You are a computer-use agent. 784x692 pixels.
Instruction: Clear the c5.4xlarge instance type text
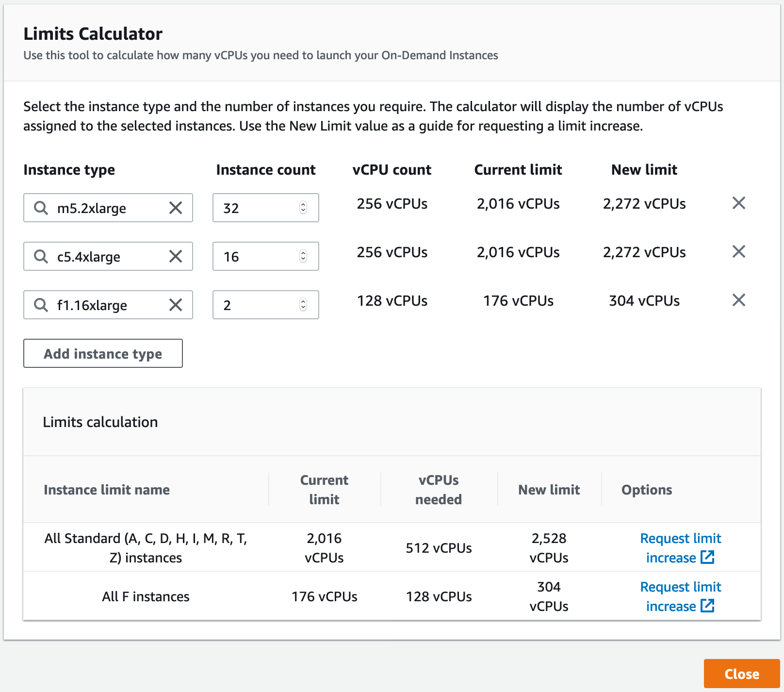click(176, 256)
